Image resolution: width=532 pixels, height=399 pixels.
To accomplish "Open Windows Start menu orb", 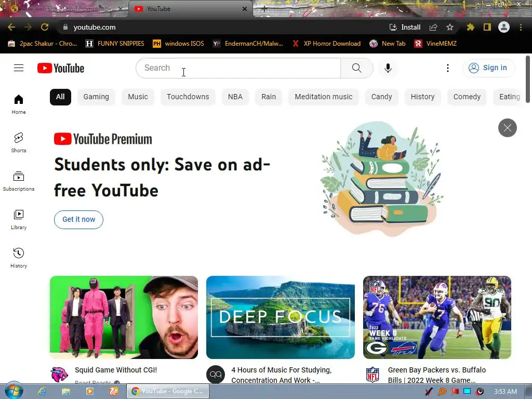I will click(x=14, y=391).
